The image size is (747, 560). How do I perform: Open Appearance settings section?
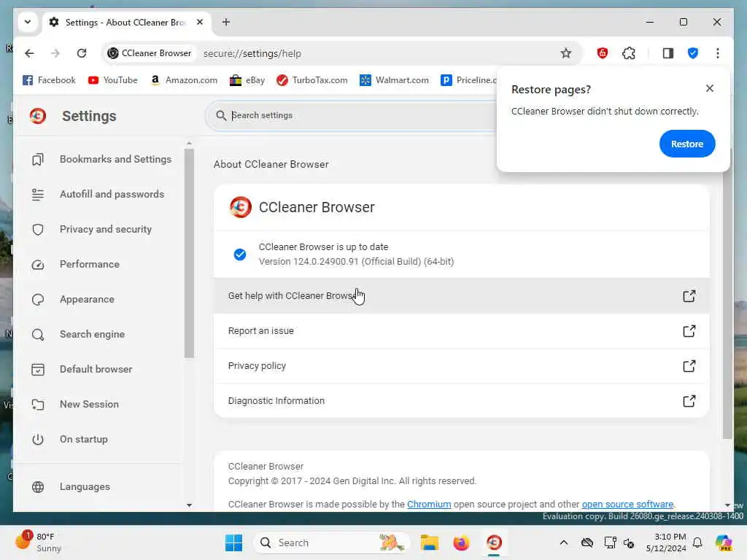pyautogui.click(x=100, y=299)
